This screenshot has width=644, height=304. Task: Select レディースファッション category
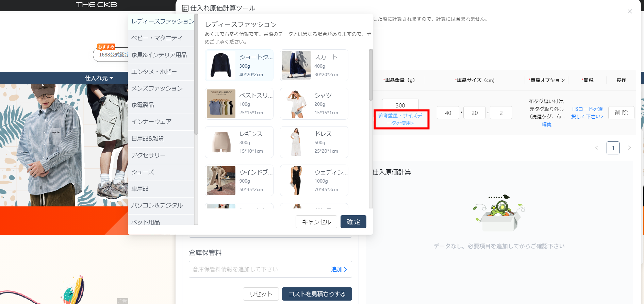pyautogui.click(x=161, y=21)
